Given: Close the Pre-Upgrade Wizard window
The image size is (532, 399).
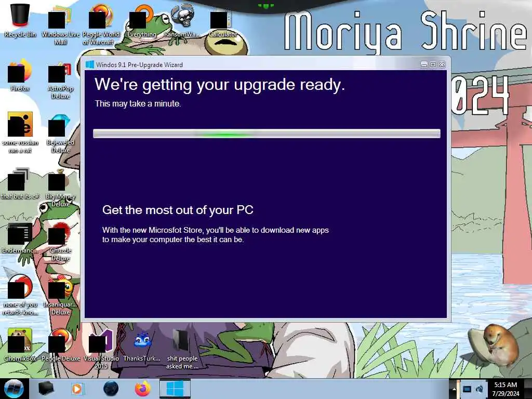Looking at the screenshot, I should pyautogui.click(x=442, y=64).
